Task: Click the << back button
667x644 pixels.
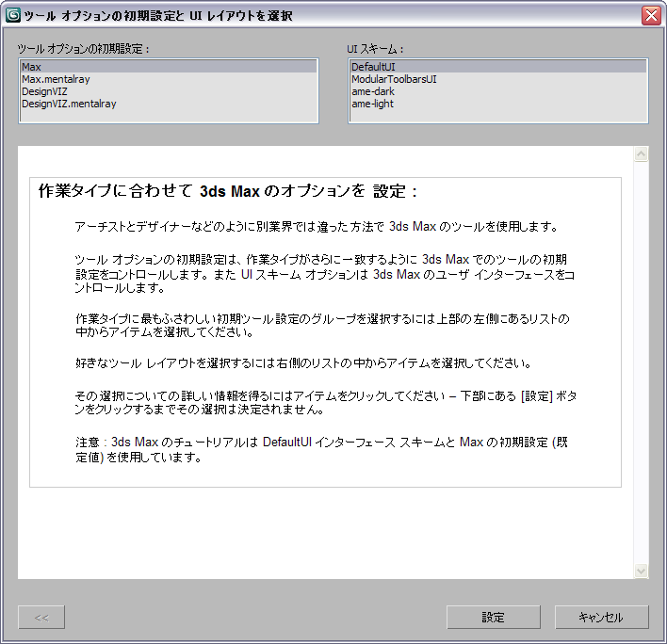Action: pos(41,618)
